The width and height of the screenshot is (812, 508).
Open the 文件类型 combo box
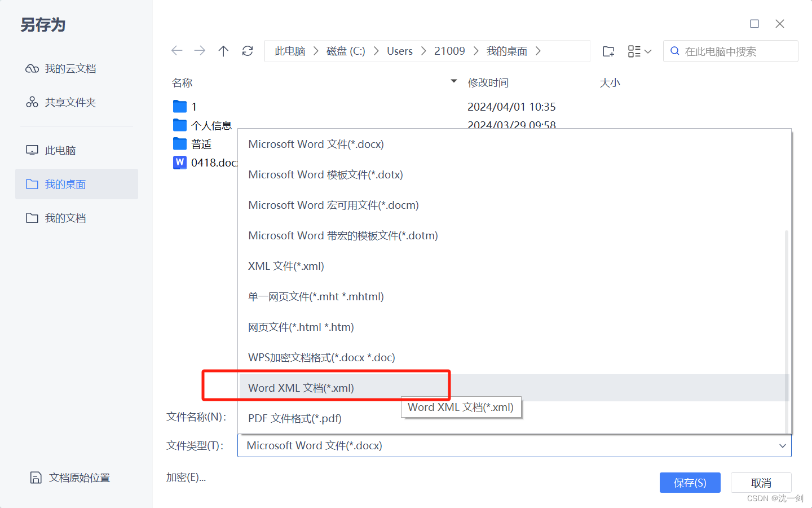coord(514,445)
